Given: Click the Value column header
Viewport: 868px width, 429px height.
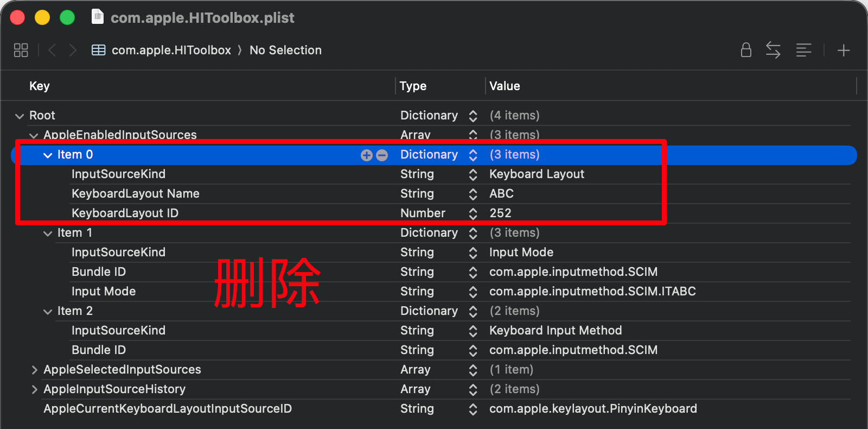Looking at the screenshot, I should 505,86.
